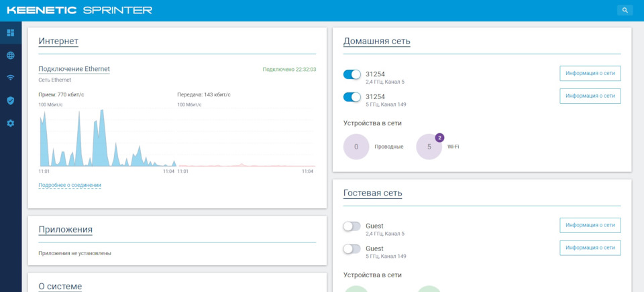Open the Internet globe icon in sidebar

pyautogui.click(x=11, y=56)
